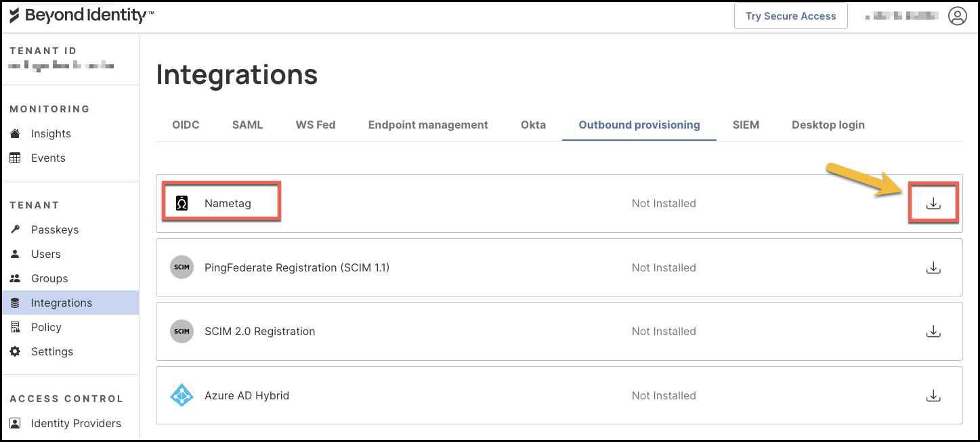Go to Events in Monitoring section
980x442 pixels.
[x=48, y=158]
